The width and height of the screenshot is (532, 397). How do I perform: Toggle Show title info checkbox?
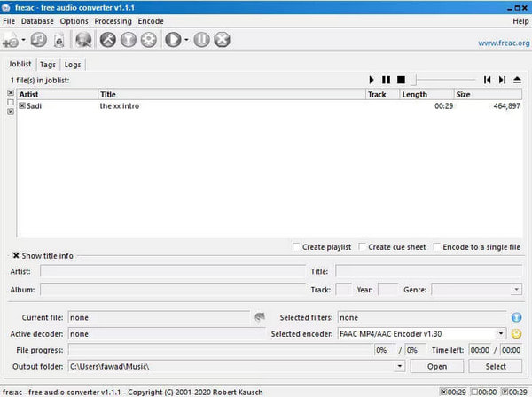(x=16, y=255)
